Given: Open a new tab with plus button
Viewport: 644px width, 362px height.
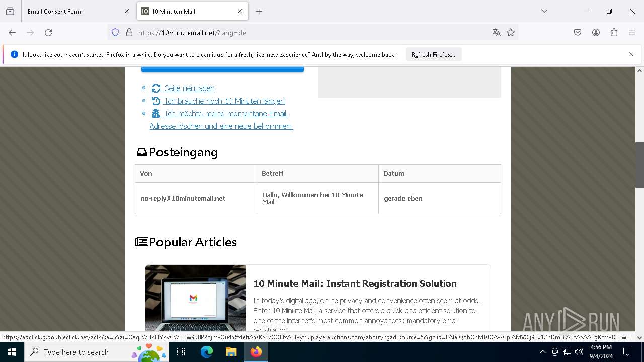Looking at the screenshot, I should 259,11.
